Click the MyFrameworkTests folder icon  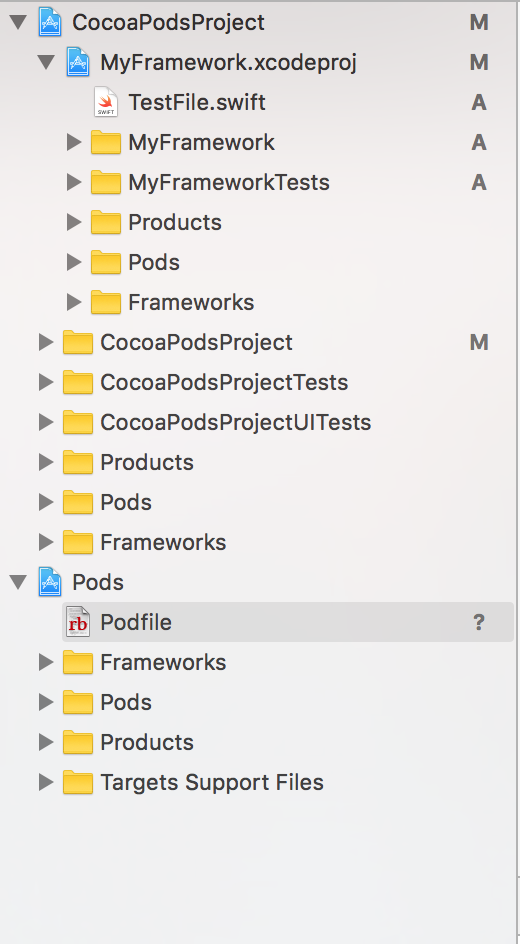click(106, 182)
